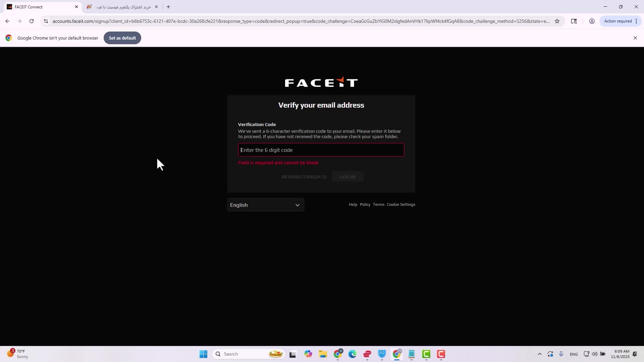Open File Explorer from taskbar
644x362 pixels.
pos(323,354)
